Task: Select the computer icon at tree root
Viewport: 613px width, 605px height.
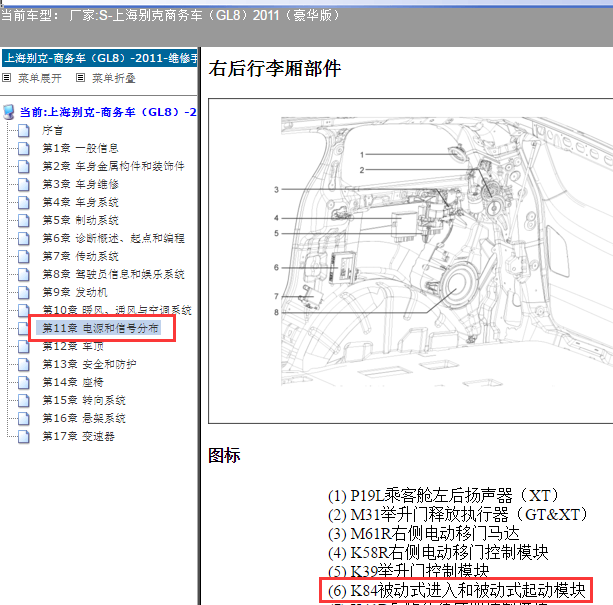Action: 9,112
